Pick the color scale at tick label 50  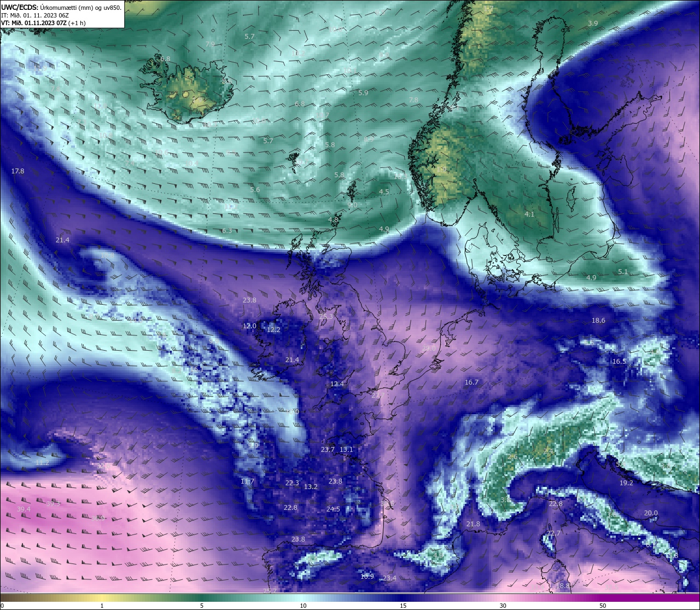pos(603,606)
